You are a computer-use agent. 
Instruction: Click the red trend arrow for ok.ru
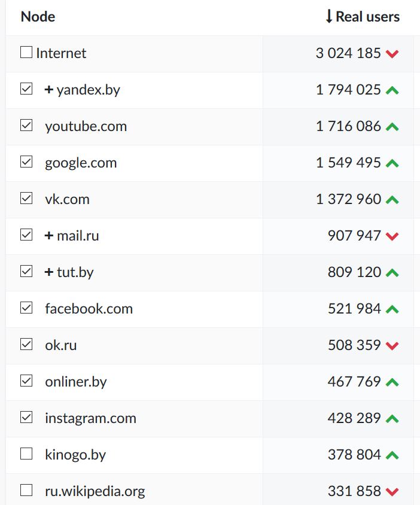[x=392, y=346]
